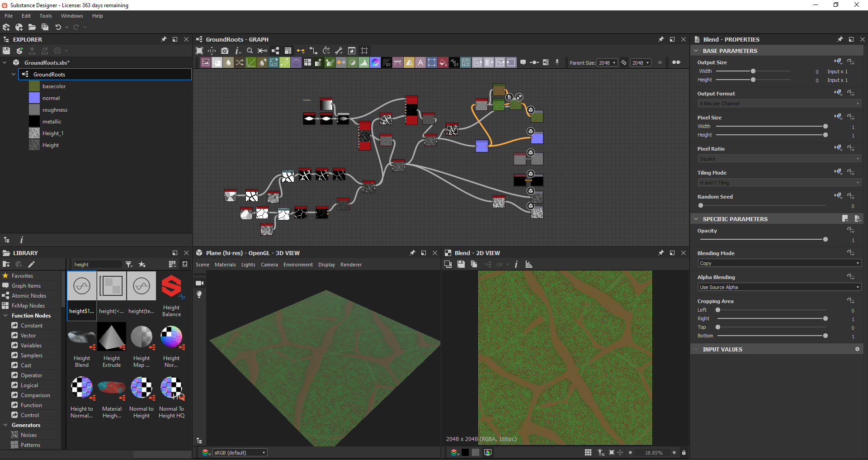Click the save image icon in 2D View
868x460 pixels.
(461, 265)
